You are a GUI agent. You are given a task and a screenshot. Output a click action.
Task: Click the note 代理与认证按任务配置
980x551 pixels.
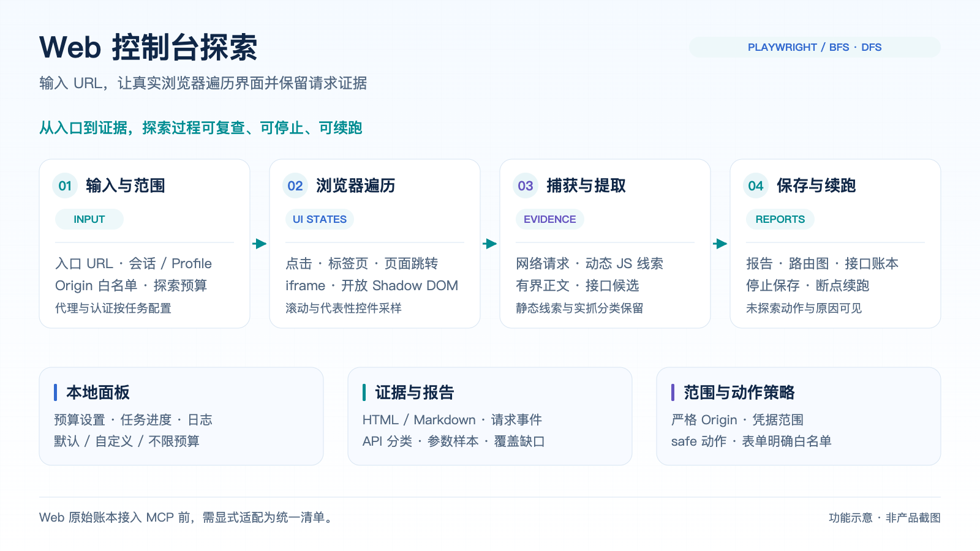113,308
